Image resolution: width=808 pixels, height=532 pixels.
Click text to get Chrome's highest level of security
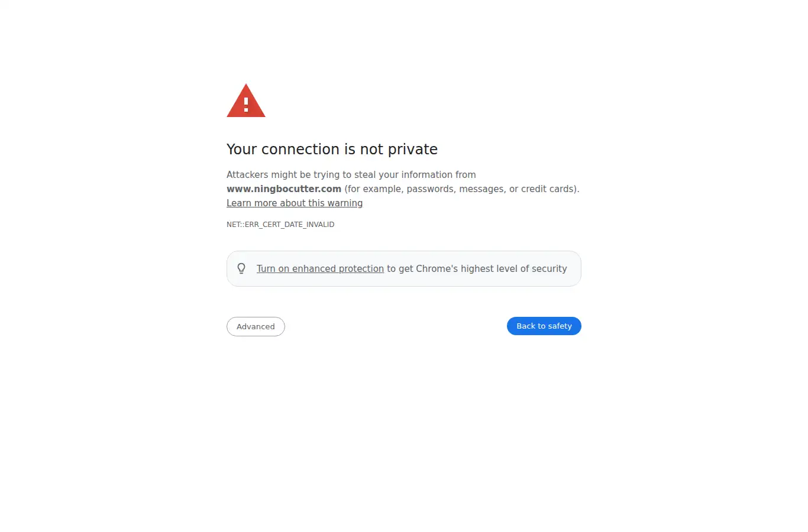coord(477,268)
